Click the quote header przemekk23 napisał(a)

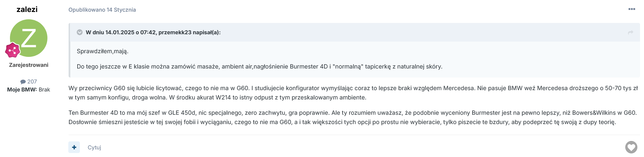(x=153, y=32)
